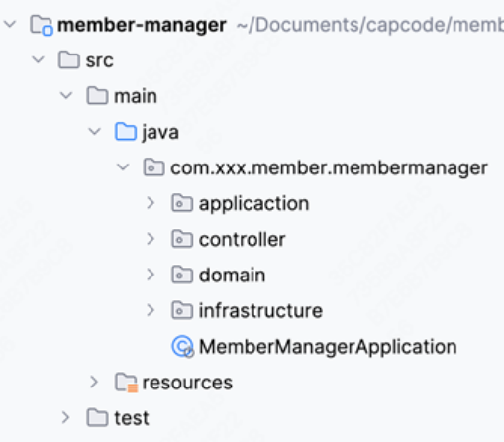Image resolution: width=504 pixels, height=442 pixels.
Task: Click the infrastructure package icon
Action: click(182, 310)
